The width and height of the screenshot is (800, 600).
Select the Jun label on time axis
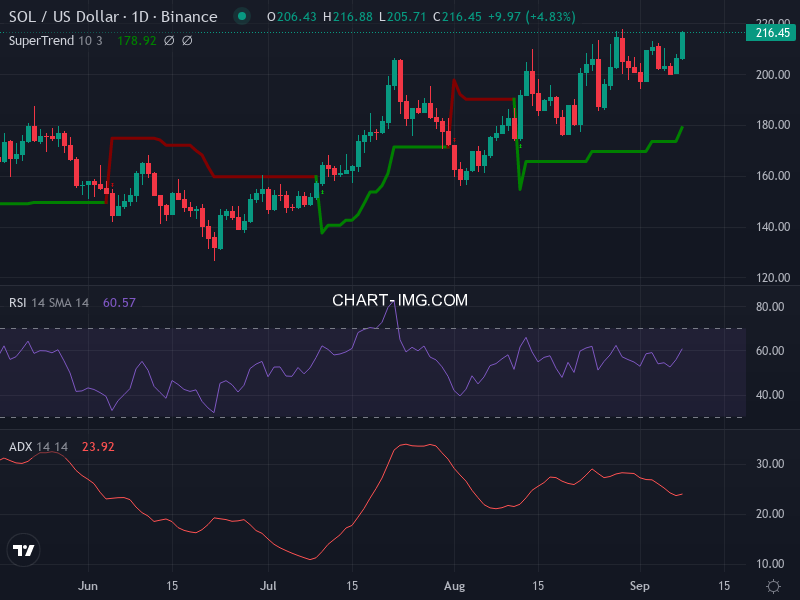pos(89,586)
